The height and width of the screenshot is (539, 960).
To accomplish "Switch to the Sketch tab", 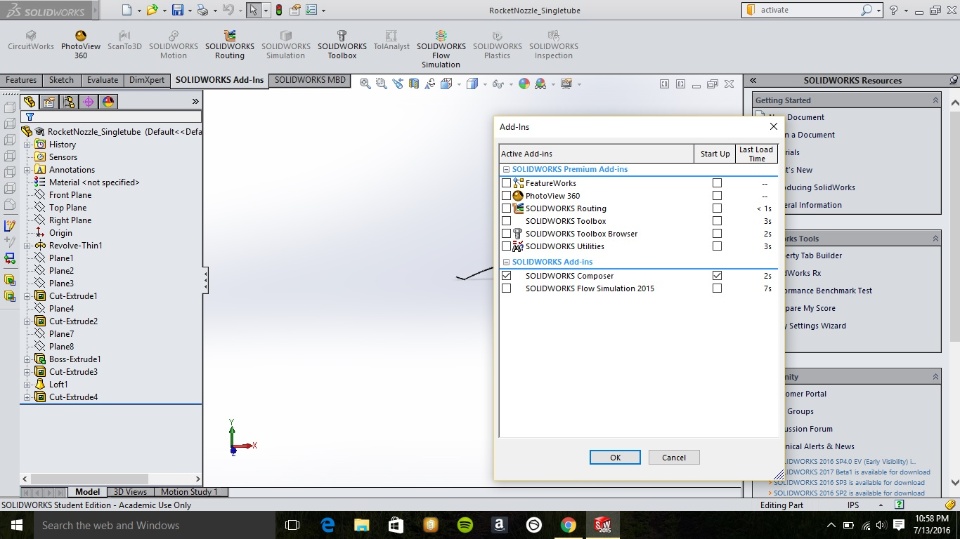I will coord(61,80).
